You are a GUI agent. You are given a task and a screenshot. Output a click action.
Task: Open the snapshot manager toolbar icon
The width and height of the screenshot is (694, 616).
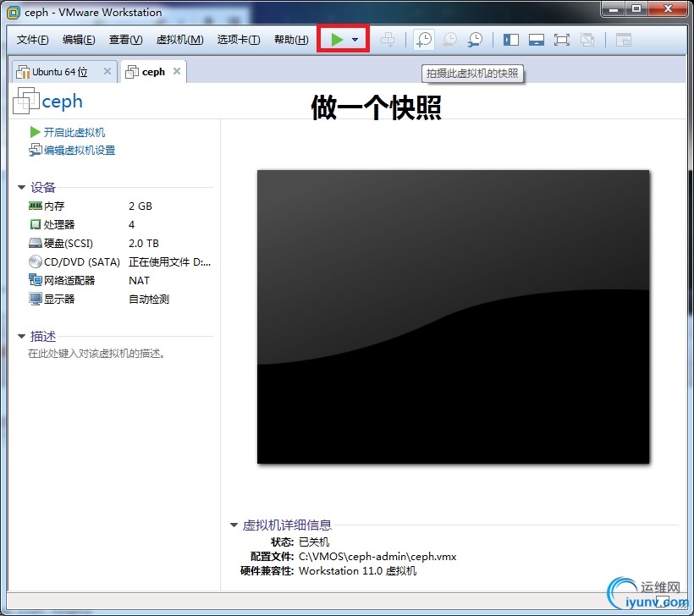coord(475,40)
